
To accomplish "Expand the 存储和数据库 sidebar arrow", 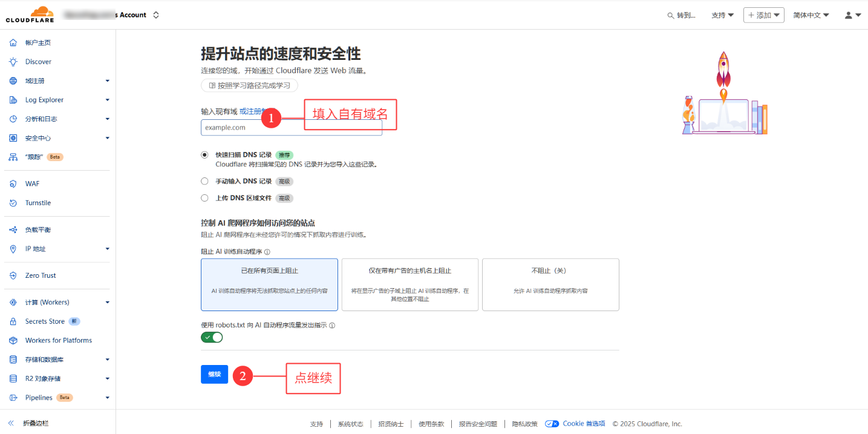I will 107,360.
